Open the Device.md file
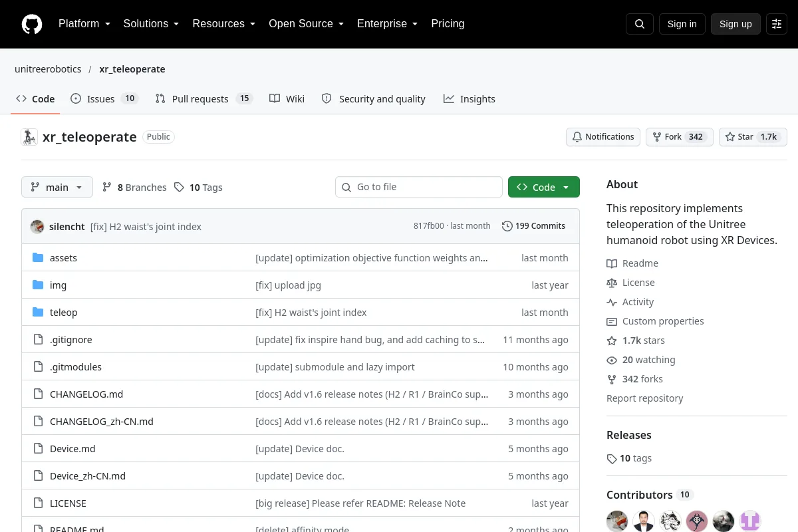Viewport: 798px width, 532px height. pos(72,449)
